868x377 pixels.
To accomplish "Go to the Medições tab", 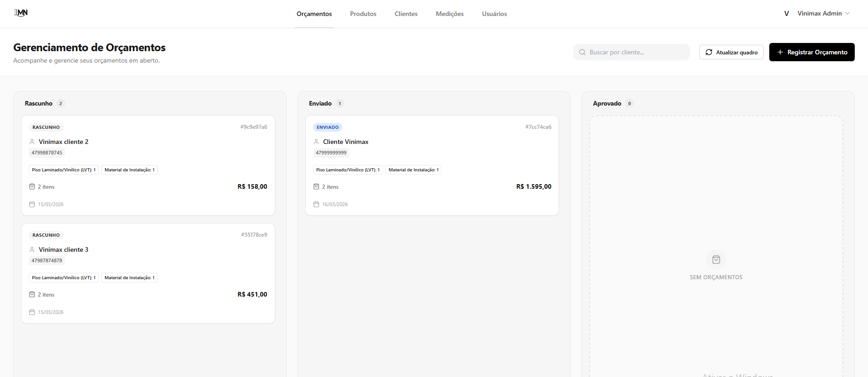I will [449, 14].
